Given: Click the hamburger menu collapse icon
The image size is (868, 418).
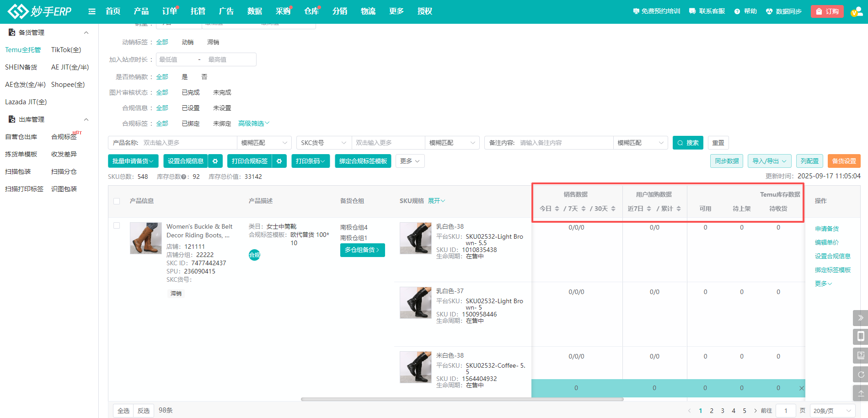Looking at the screenshot, I should coord(92,11).
